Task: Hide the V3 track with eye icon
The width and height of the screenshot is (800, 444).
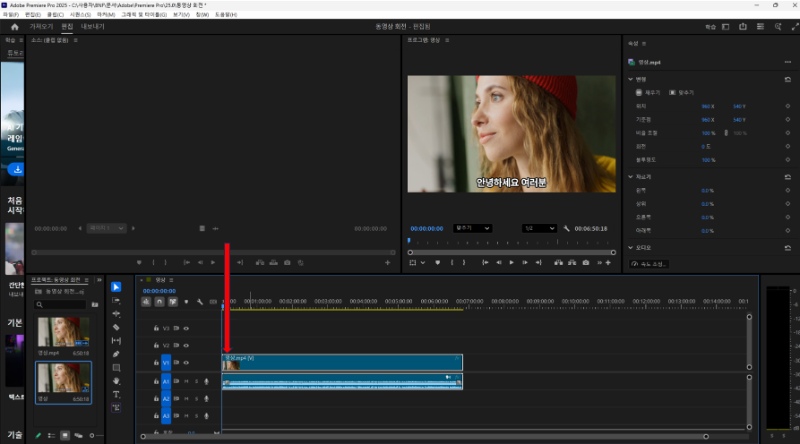Action: (x=186, y=328)
